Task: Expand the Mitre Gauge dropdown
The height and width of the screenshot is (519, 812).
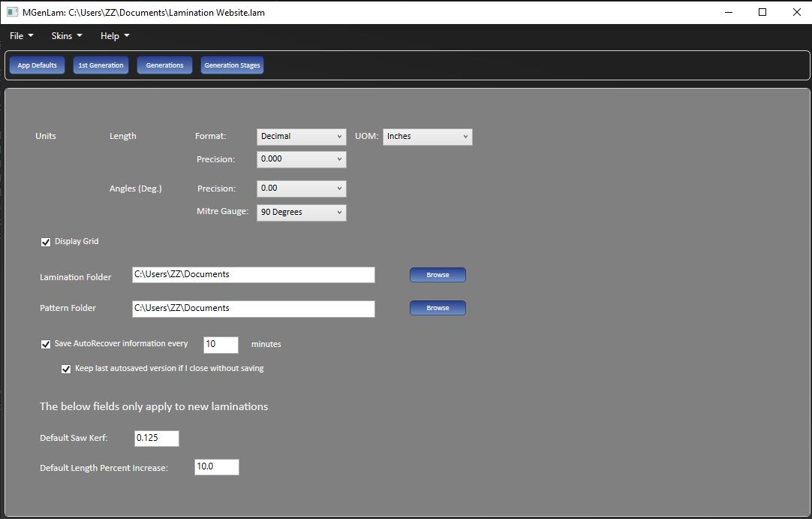Action: (x=301, y=213)
